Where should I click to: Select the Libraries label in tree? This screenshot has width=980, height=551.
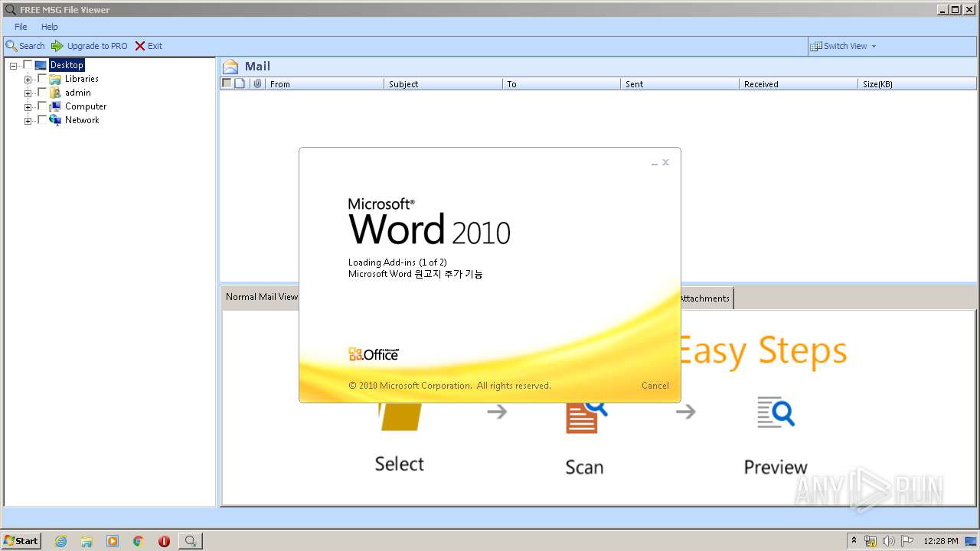pos(81,79)
